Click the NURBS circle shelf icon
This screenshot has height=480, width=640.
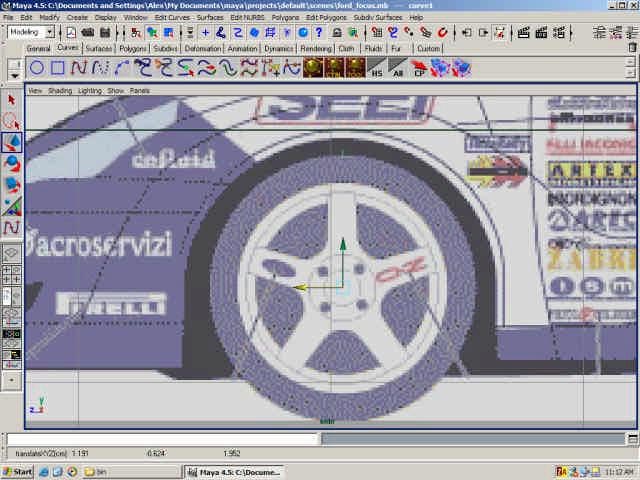tap(36, 68)
